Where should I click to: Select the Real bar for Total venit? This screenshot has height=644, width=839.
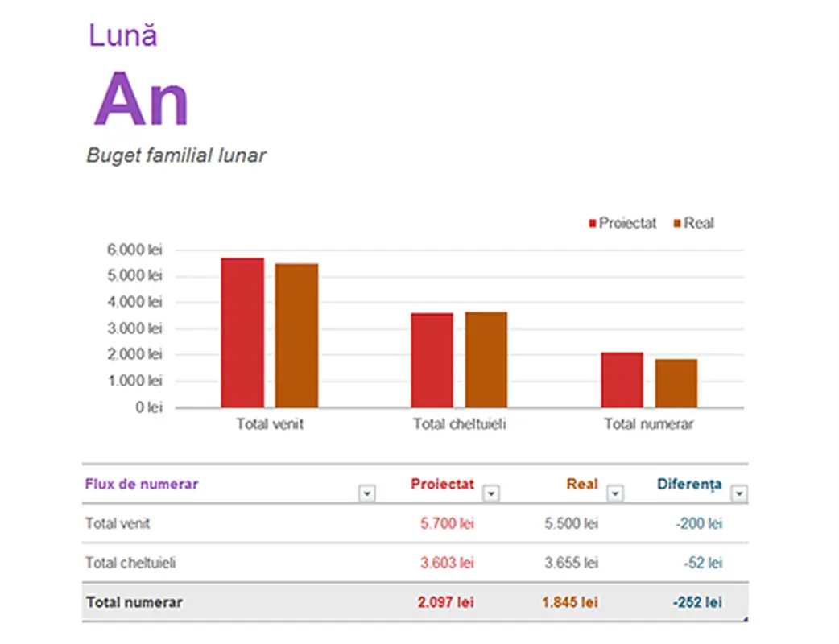(x=296, y=336)
